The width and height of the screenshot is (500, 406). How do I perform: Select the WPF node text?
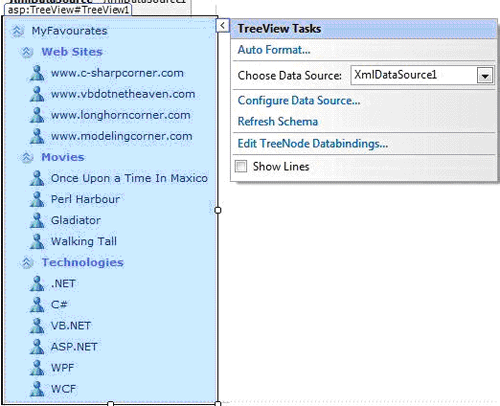click(x=62, y=368)
